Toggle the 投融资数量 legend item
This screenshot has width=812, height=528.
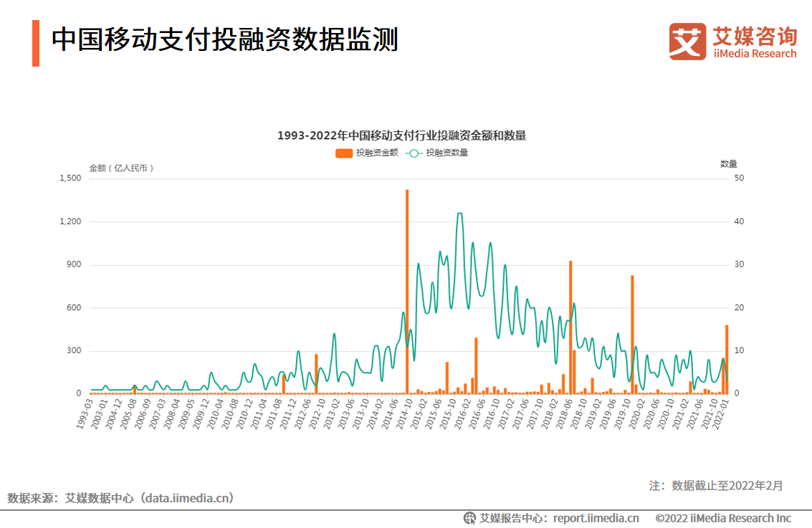(x=437, y=153)
